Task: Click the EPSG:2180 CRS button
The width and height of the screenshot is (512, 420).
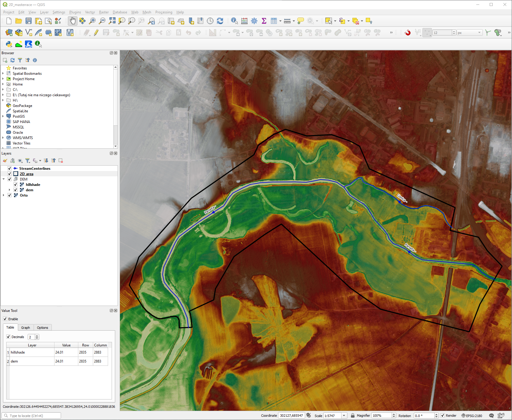Action: 472,416
